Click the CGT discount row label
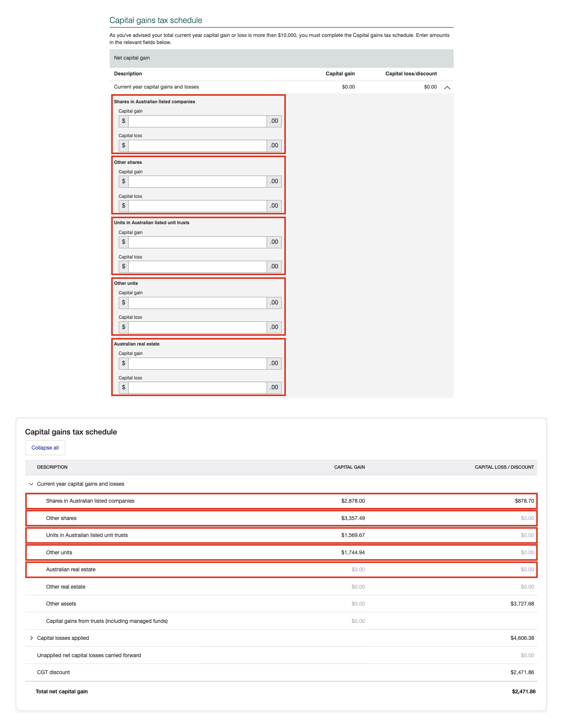Screen dimensions: 563x728 click(54, 672)
